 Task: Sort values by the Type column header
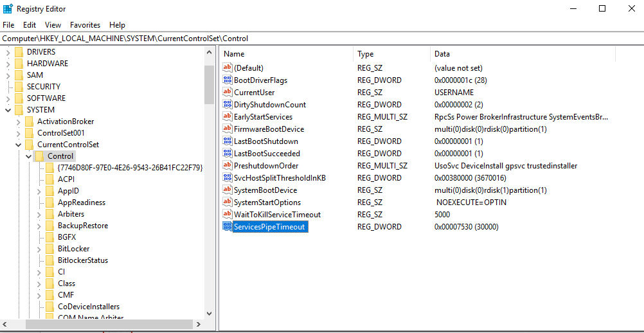click(391, 54)
